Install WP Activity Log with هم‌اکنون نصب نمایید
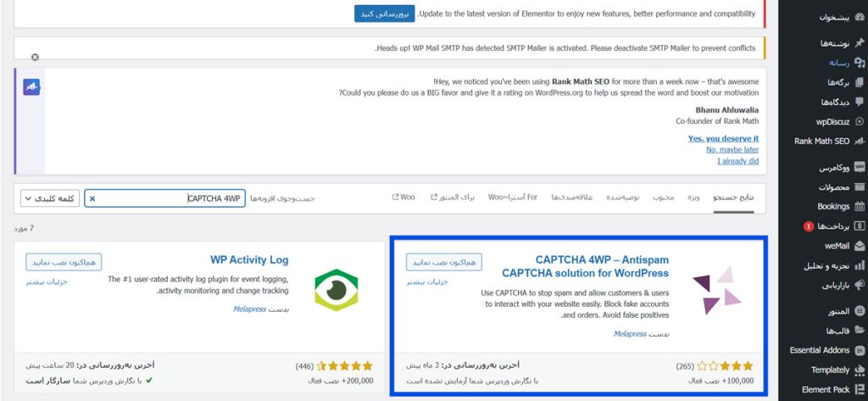Image resolution: width=868 pixels, height=401 pixels. click(x=64, y=262)
